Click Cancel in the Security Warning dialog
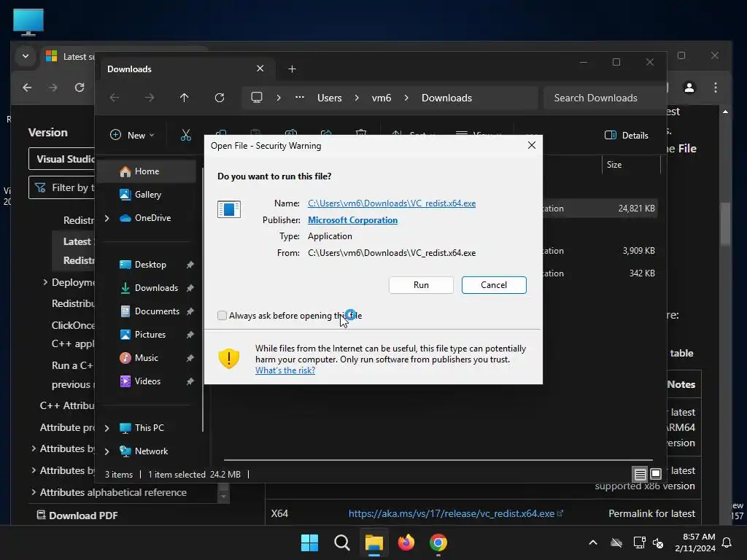747x560 pixels. pos(494,285)
